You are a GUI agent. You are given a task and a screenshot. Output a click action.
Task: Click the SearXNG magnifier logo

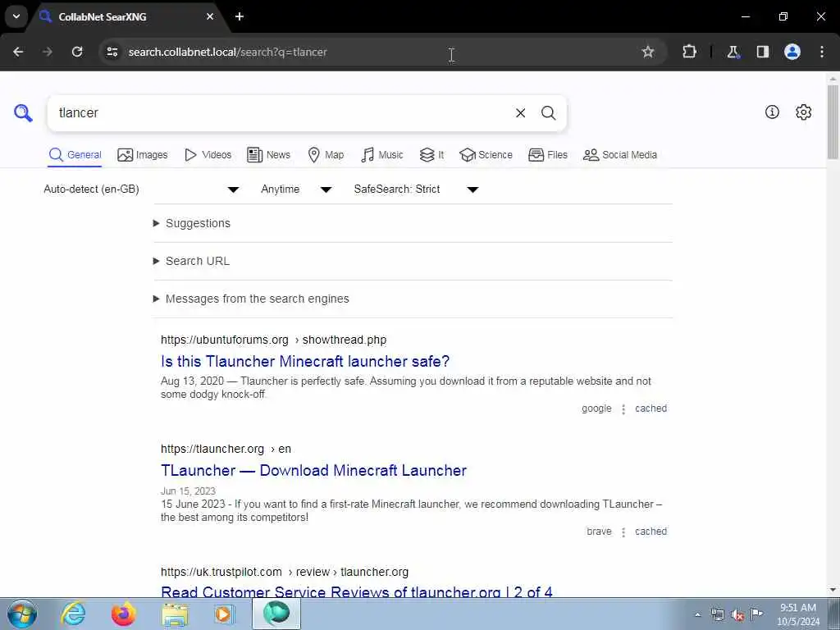(x=23, y=113)
